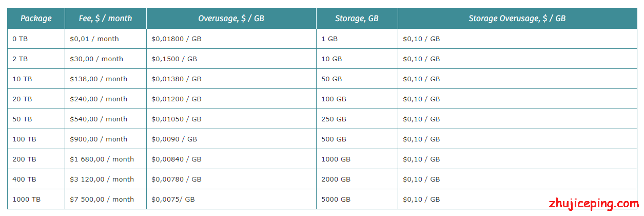Viewport: 644px width, 216px height.
Task: Click the $240,00 / month fee cell
Action: pyautogui.click(x=106, y=99)
